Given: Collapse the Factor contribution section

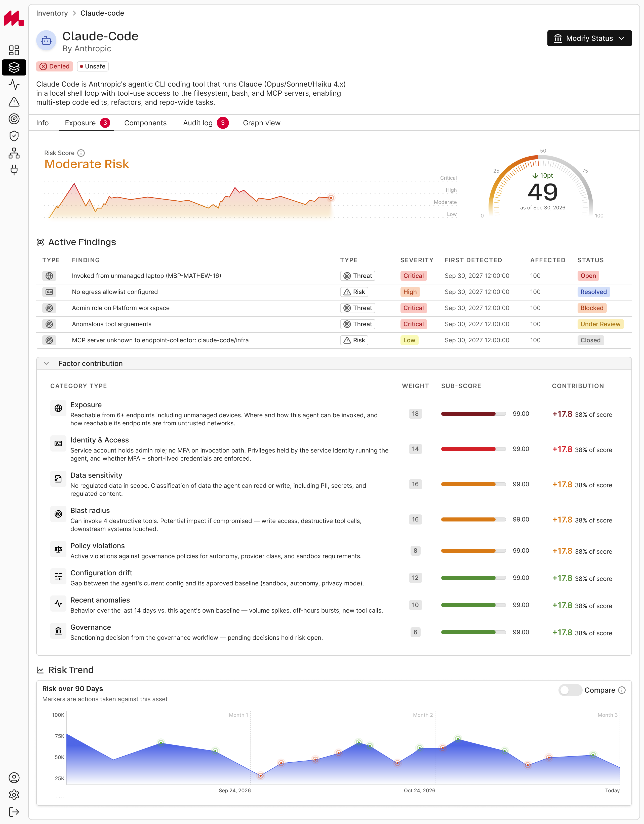Looking at the screenshot, I should coord(46,363).
